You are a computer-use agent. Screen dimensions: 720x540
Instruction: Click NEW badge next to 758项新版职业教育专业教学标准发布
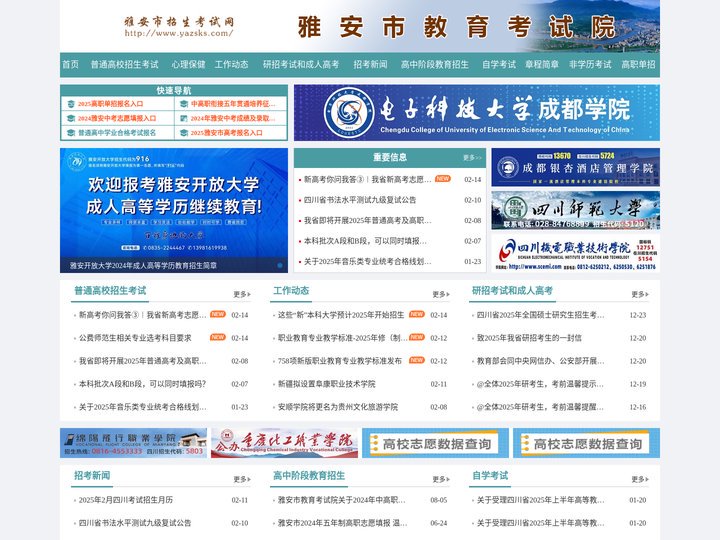tap(416, 360)
